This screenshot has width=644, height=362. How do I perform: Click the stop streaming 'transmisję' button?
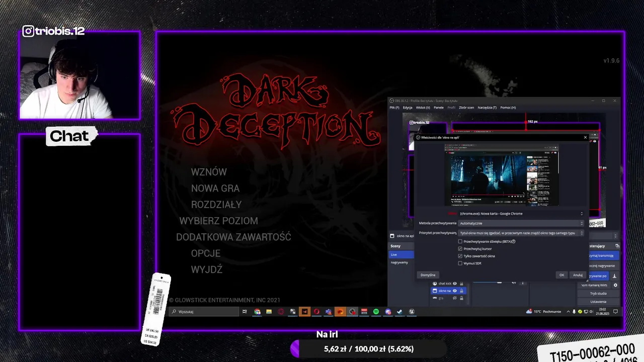604,255
